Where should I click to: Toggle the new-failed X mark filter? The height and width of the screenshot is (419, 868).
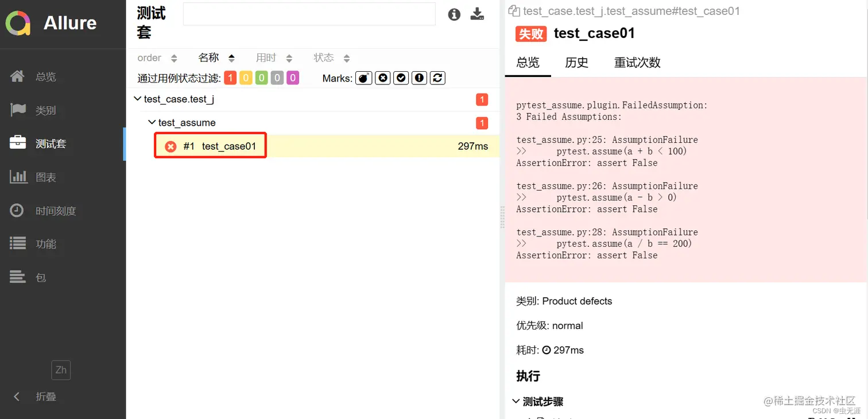coord(383,78)
